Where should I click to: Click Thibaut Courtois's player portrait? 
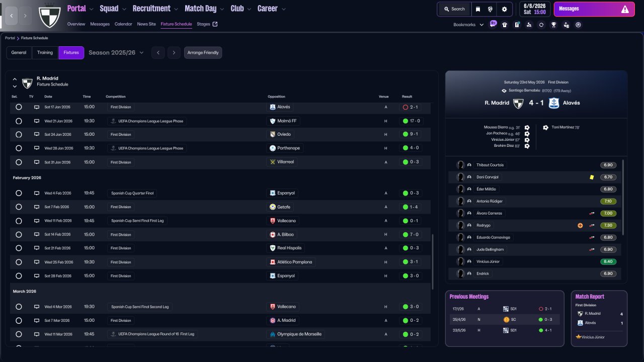click(460, 165)
